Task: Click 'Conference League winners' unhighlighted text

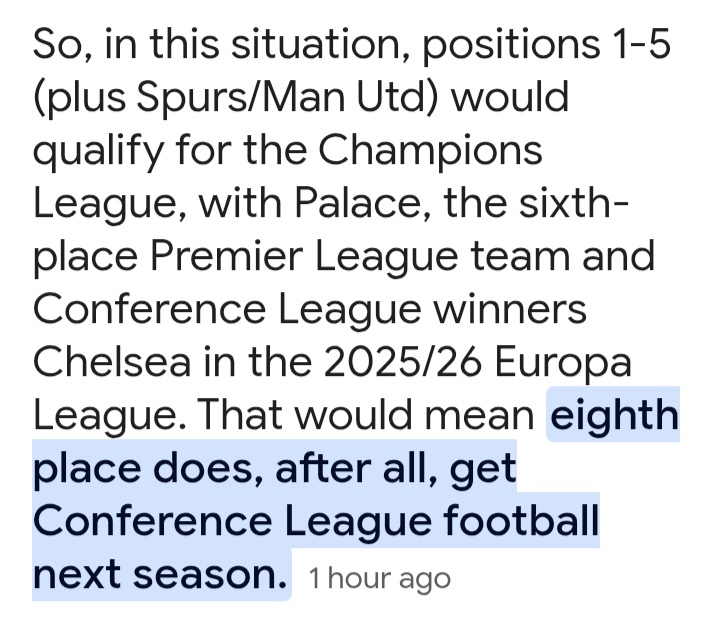Action: click(x=310, y=309)
